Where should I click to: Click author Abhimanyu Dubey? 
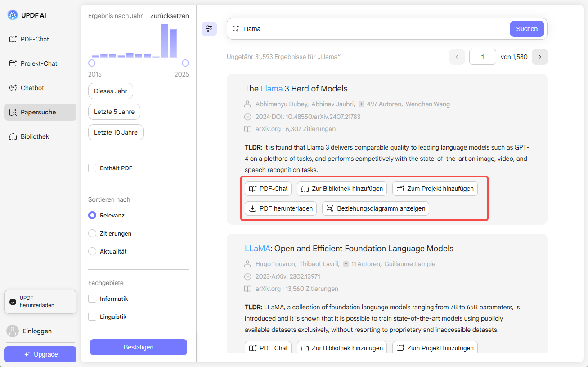282,104
